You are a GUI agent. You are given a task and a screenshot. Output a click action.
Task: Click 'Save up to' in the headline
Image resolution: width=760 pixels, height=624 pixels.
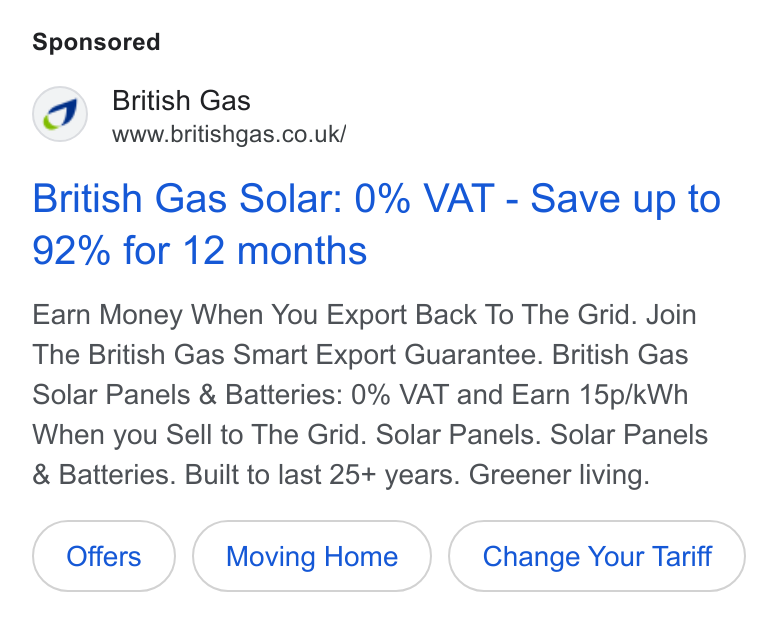[x=626, y=198]
